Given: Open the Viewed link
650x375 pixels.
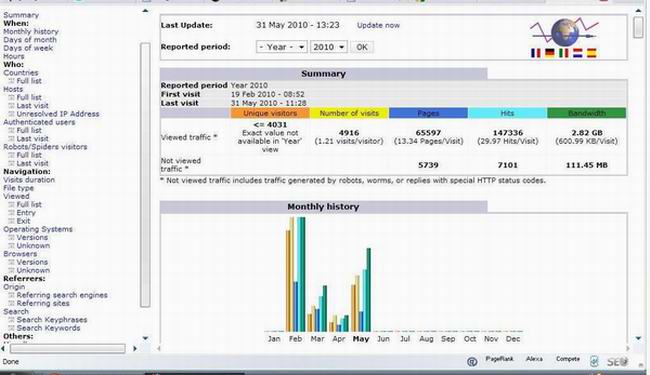Looking at the screenshot, I should pyautogui.click(x=16, y=196).
